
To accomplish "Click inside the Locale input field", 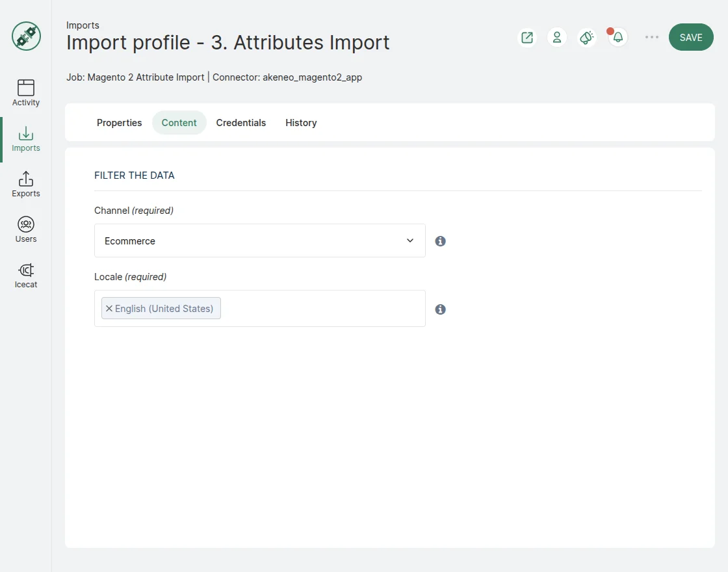I will (322, 309).
